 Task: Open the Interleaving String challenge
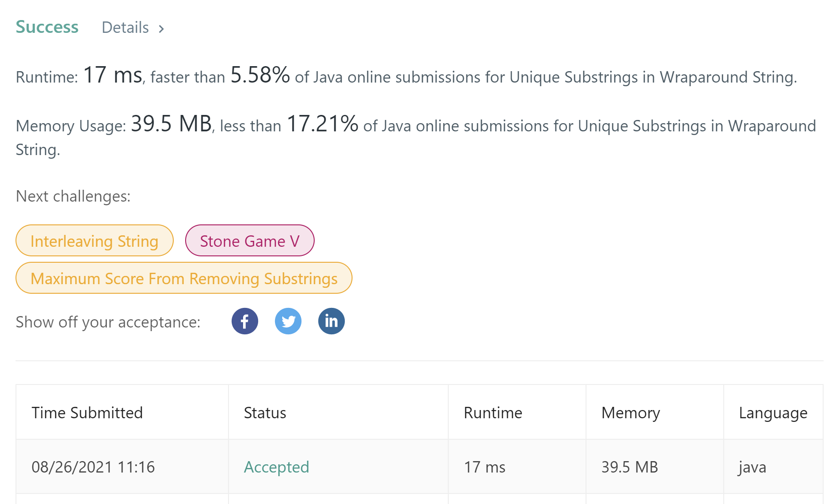94,241
